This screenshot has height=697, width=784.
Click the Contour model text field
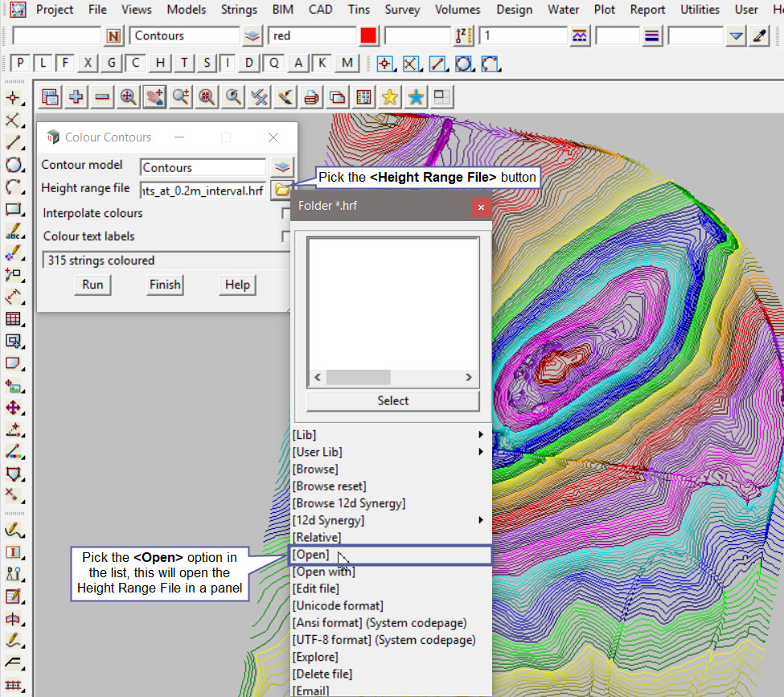(203, 167)
